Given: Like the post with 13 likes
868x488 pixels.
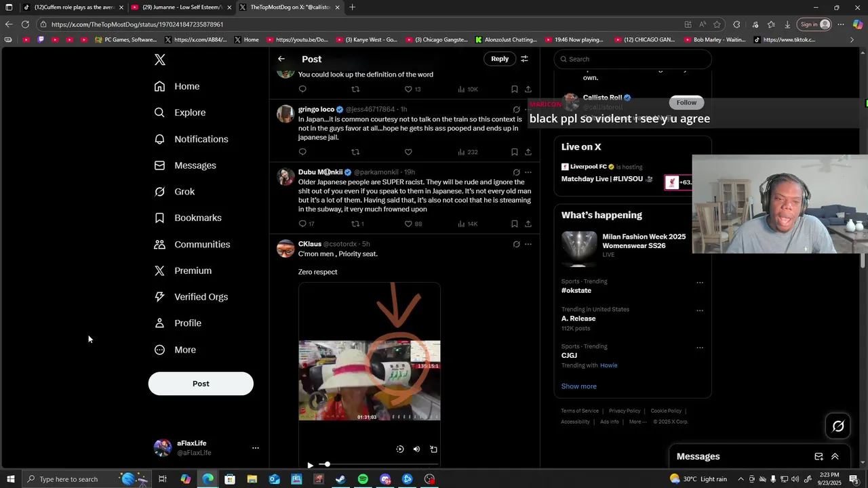Looking at the screenshot, I should (x=408, y=89).
